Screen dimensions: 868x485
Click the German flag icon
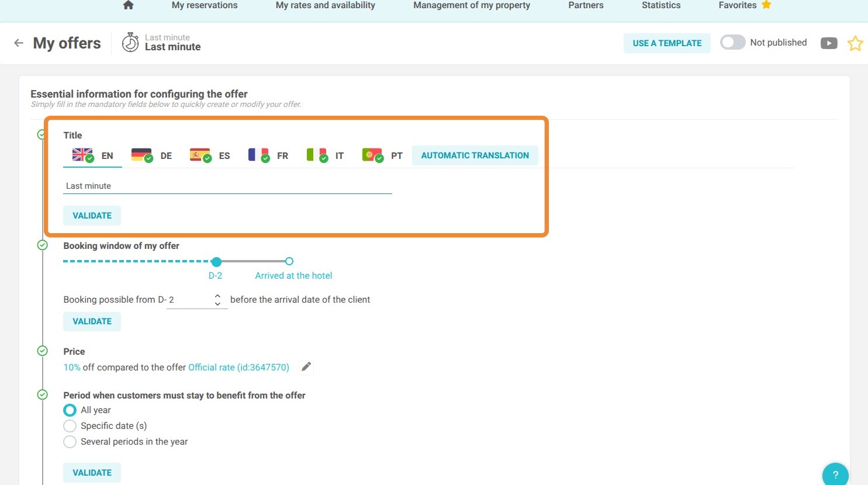(x=142, y=155)
